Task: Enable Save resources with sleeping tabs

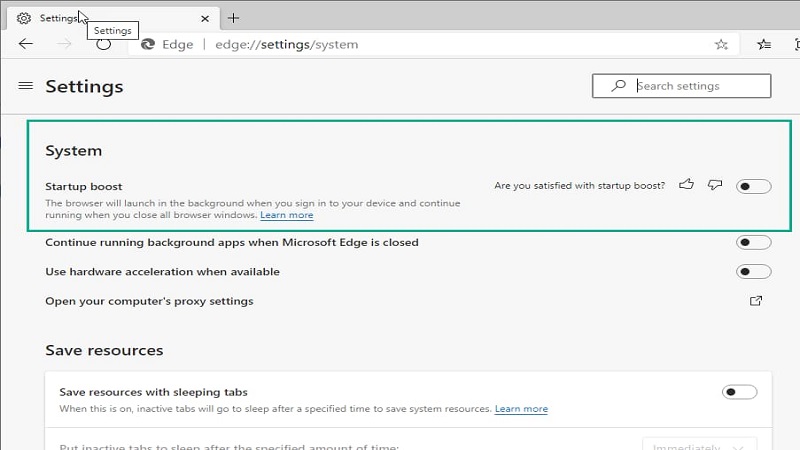Action: coord(739,392)
